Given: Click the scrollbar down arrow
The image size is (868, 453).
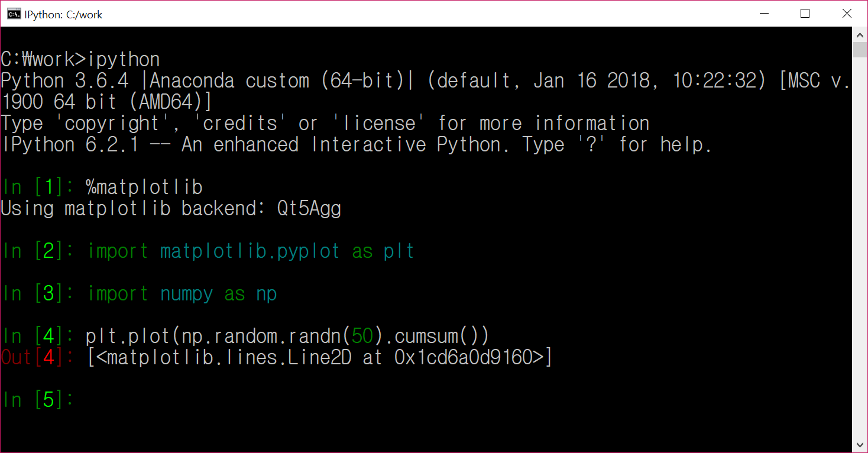Looking at the screenshot, I should (x=860, y=445).
